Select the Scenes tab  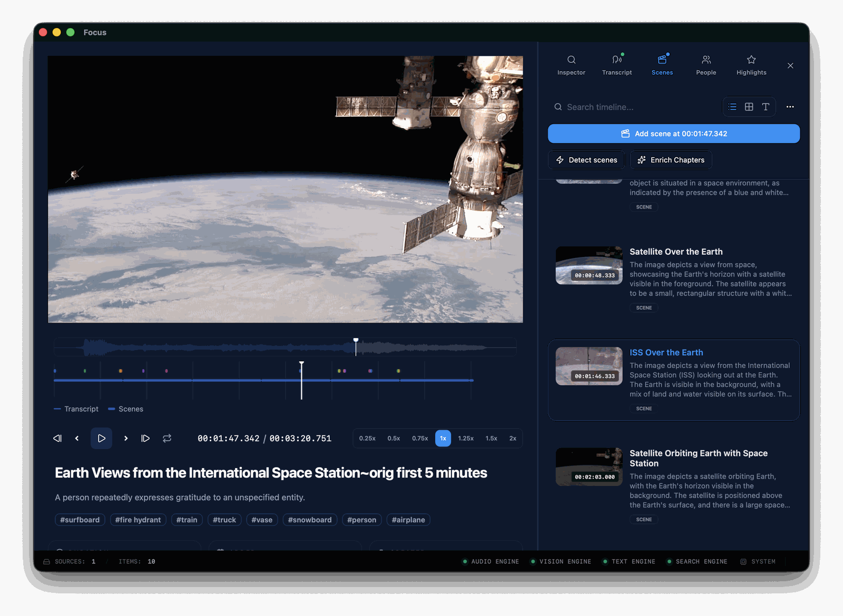[x=662, y=65]
